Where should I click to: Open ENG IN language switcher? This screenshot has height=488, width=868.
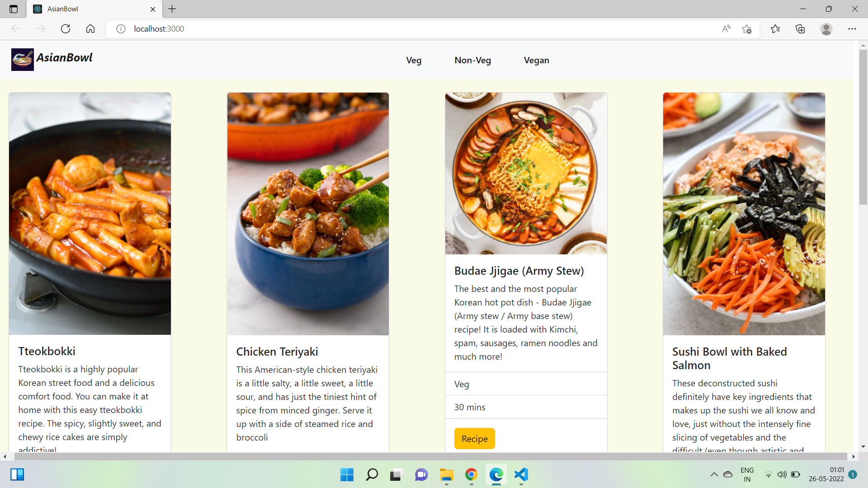(x=747, y=474)
